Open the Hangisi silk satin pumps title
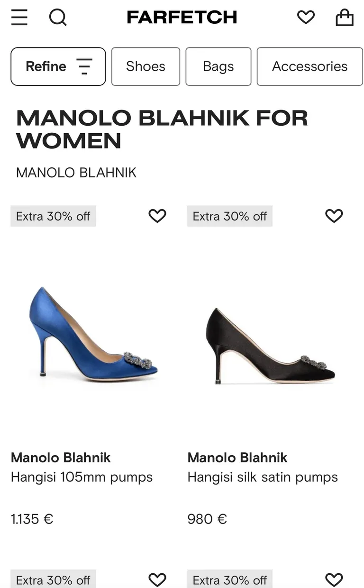 tap(263, 477)
